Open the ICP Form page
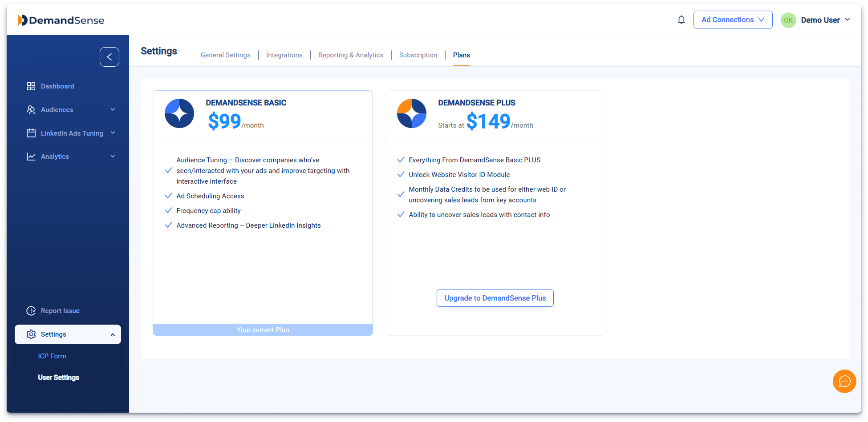The image size is (868, 422). [52, 356]
